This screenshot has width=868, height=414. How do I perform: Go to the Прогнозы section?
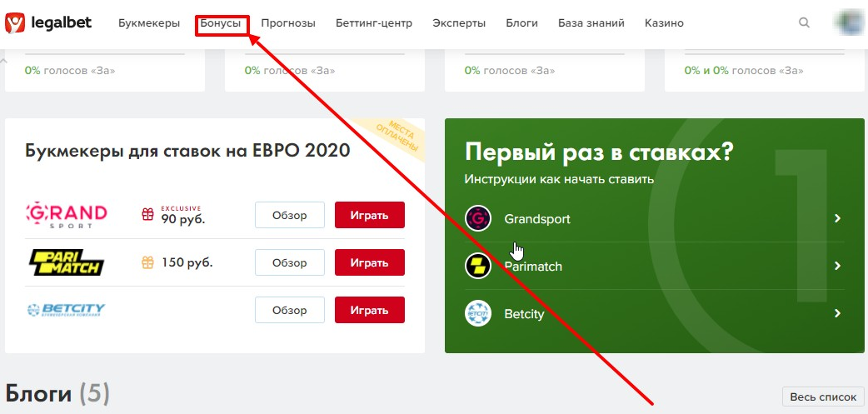[288, 23]
